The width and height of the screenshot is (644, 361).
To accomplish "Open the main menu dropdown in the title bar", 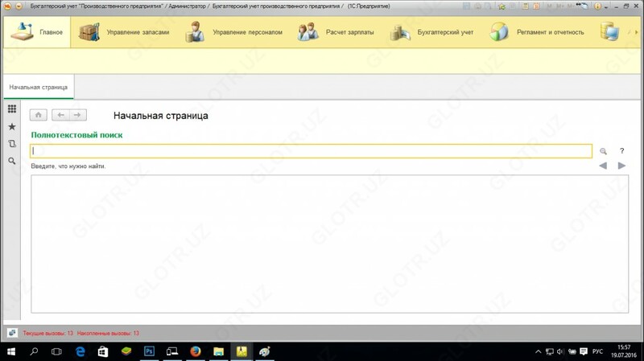I will pyautogui.click(x=19, y=6).
